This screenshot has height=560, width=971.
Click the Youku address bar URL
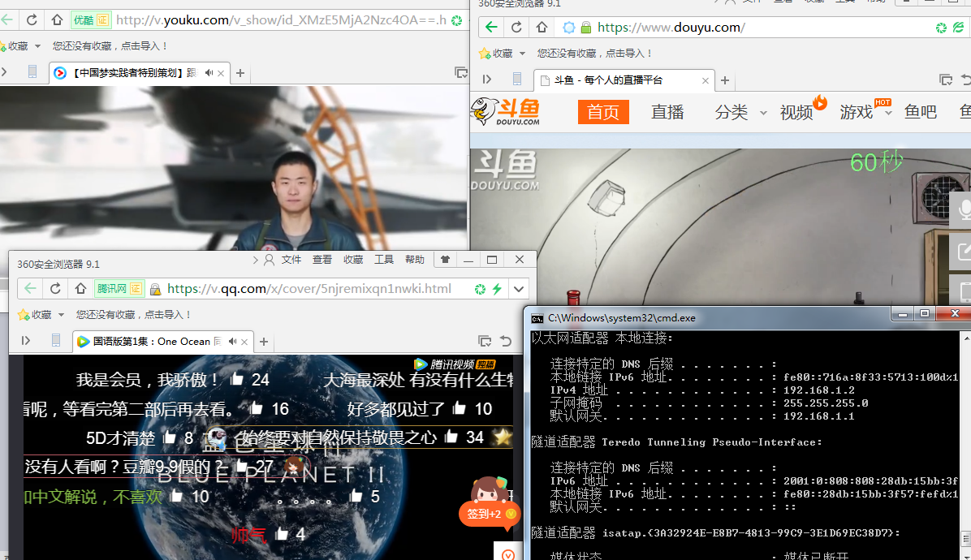click(x=281, y=20)
